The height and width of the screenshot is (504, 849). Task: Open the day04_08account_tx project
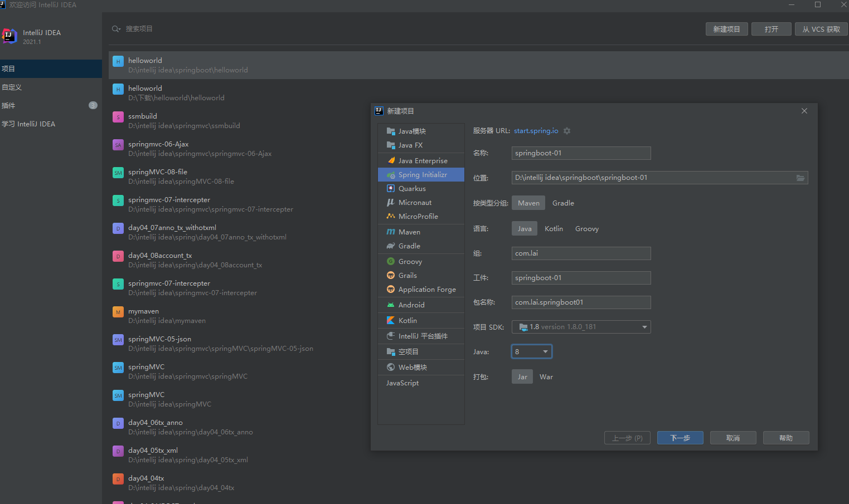240,260
